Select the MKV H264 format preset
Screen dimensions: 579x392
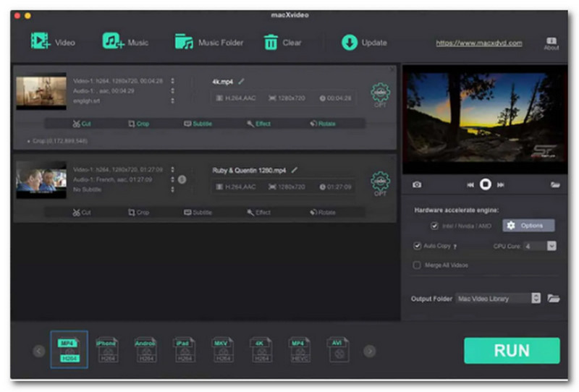click(x=221, y=350)
